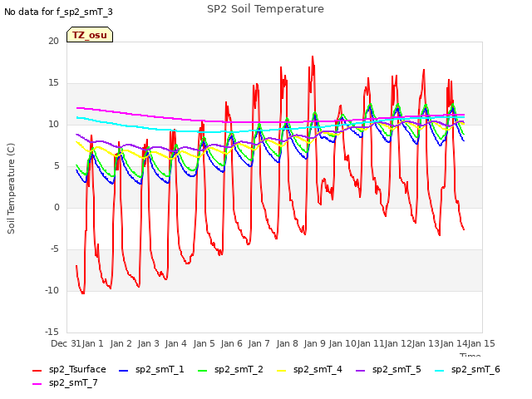Click the 'No data for f_sp2_smT_3' message

(x=58, y=12)
